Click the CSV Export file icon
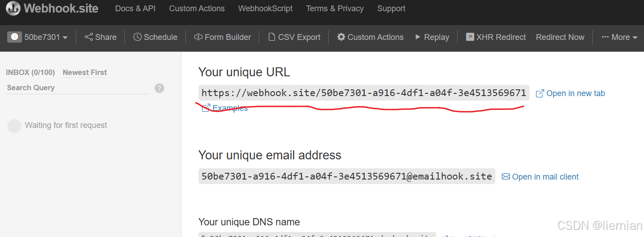The width and height of the screenshot is (644, 237). coord(271,37)
